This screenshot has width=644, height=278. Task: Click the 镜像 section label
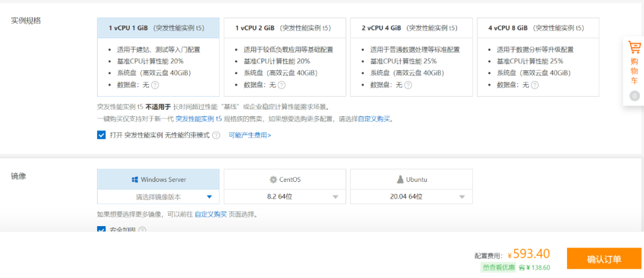(x=18, y=175)
